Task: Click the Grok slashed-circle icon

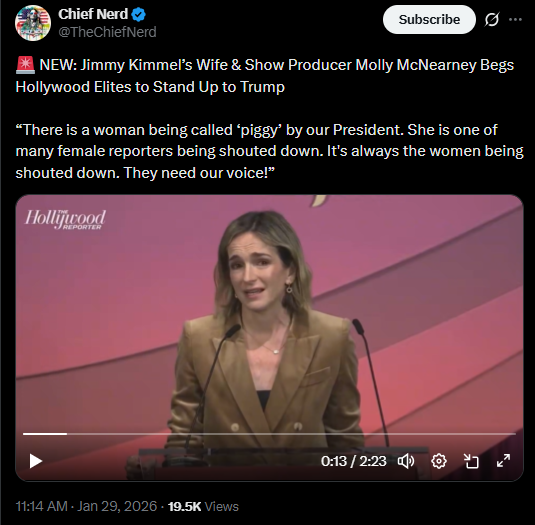Action: (492, 19)
